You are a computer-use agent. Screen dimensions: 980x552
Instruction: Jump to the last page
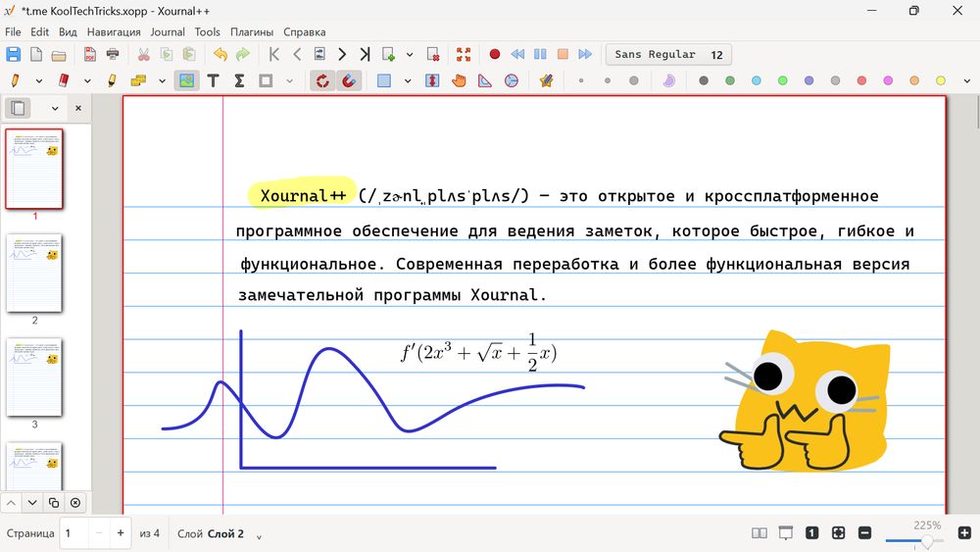tap(365, 54)
